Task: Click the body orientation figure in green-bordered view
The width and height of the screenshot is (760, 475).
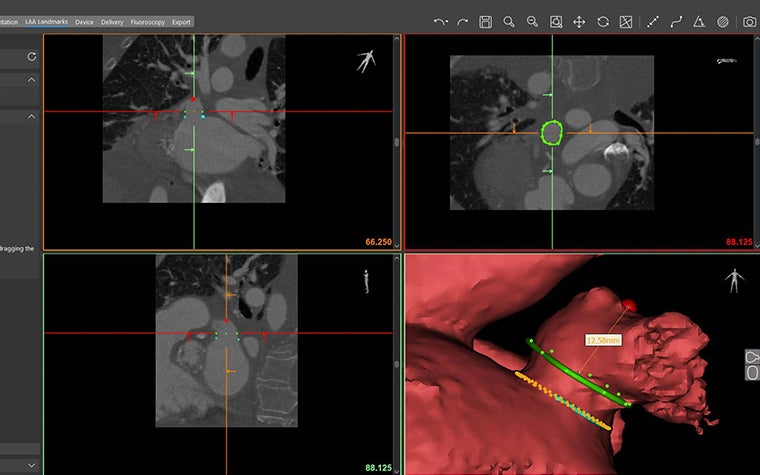Action: click(366, 282)
